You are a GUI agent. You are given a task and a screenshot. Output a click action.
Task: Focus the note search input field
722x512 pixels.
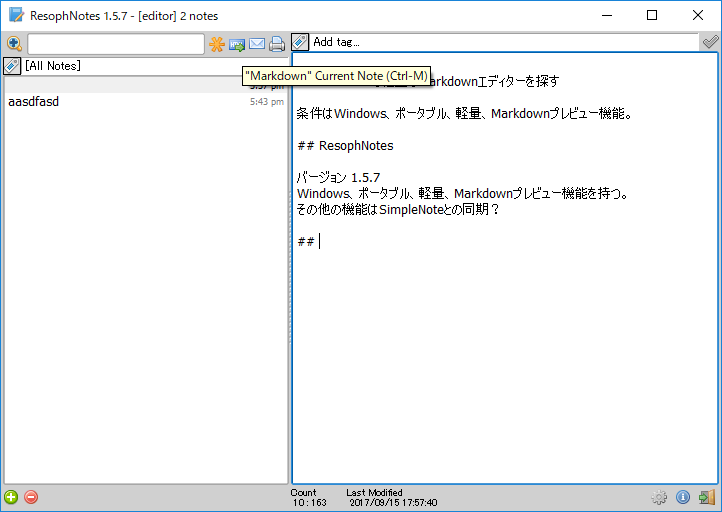(x=116, y=44)
